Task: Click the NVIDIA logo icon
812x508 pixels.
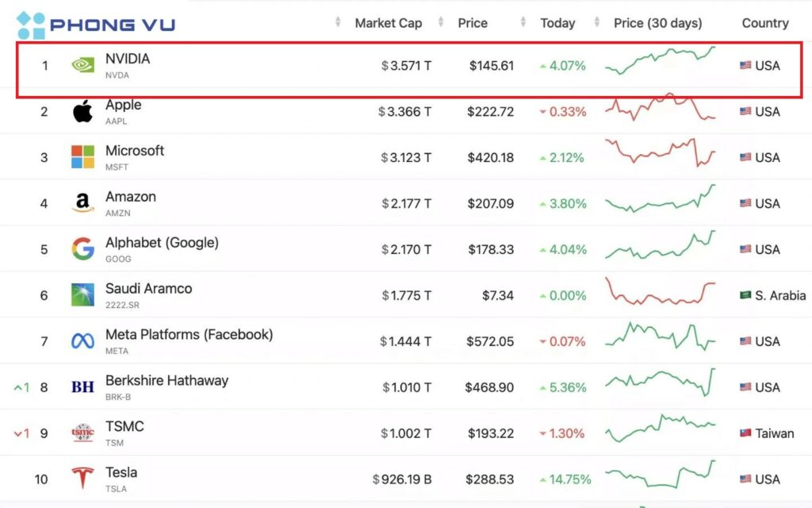Action: tap(82, 65)
